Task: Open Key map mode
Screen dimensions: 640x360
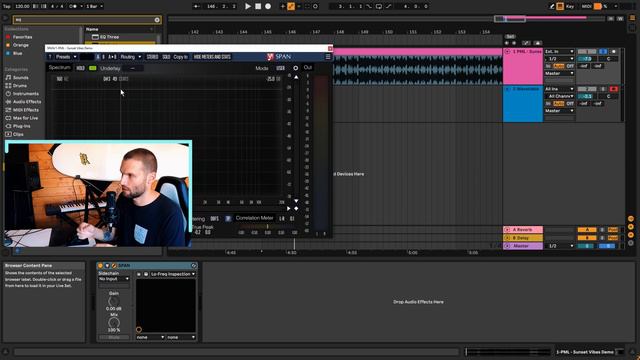Action: [x=570, y=6]
